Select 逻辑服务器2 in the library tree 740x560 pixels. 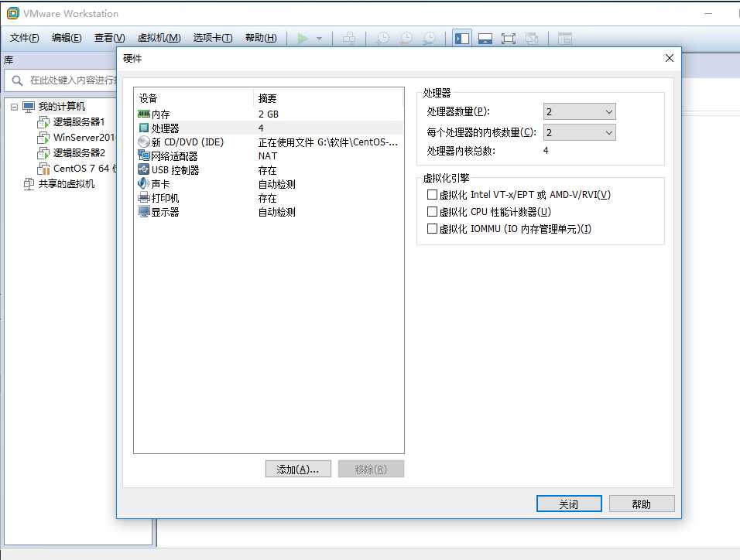(78, 153)
